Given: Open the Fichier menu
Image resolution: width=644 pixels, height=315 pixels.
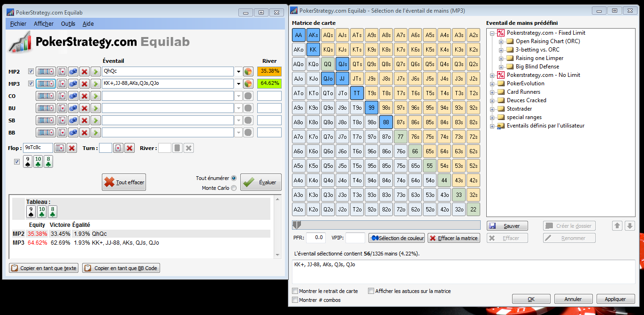Looking at the screenshot, I should (x=18, y=23).
